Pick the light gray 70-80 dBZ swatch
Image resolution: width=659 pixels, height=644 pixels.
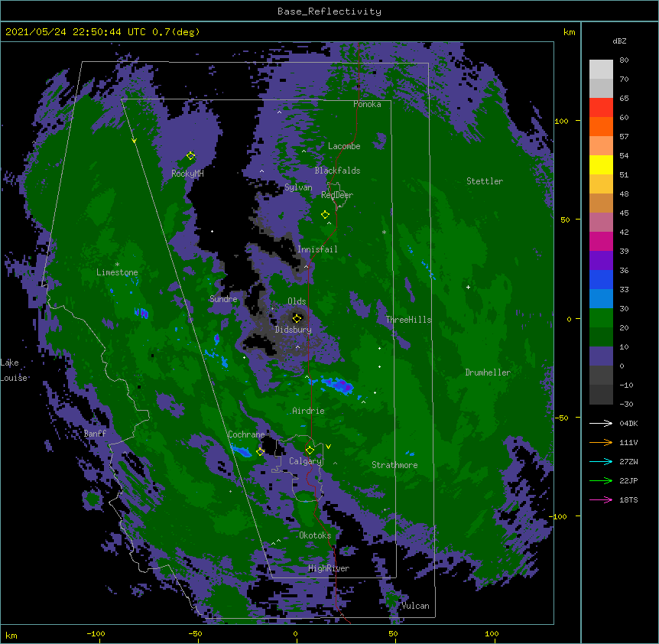[601, 70]
